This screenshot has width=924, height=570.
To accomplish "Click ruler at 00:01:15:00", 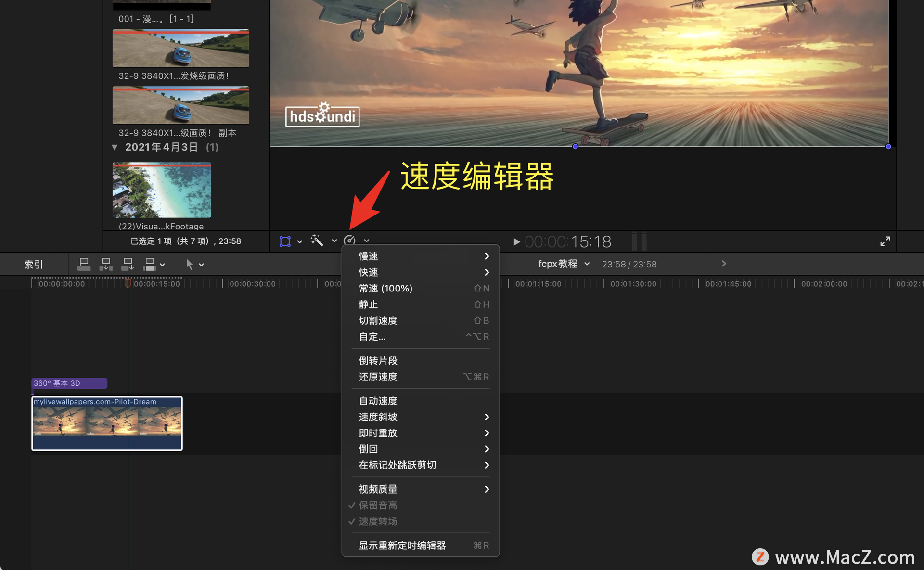I will point(538,284).
